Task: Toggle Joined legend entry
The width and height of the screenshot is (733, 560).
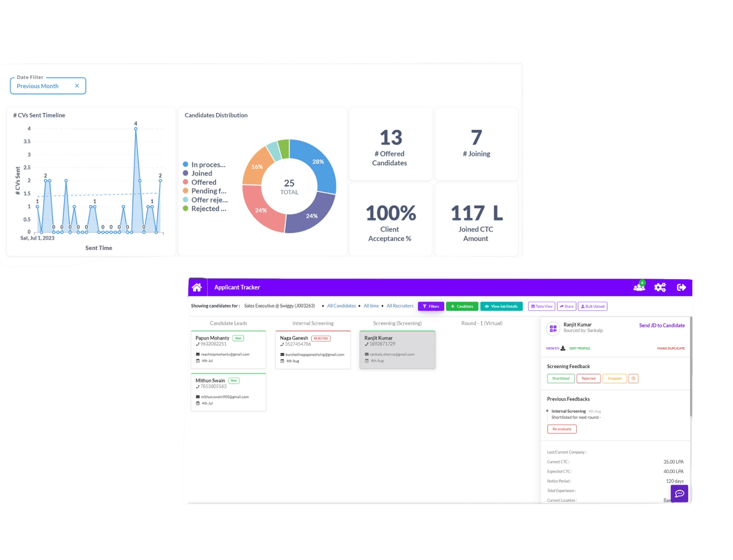Action: click(198, 174)
